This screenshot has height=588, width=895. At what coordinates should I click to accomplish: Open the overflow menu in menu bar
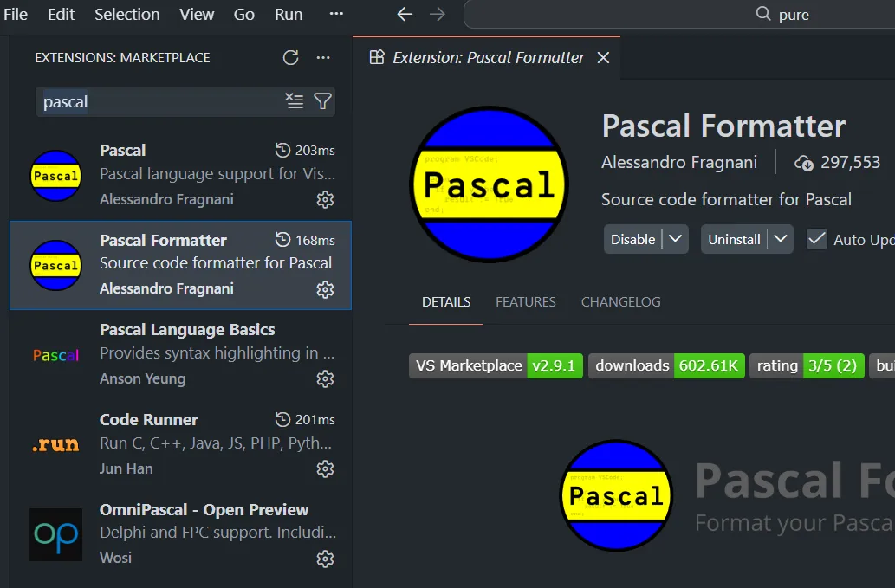[x=336, y=15]
